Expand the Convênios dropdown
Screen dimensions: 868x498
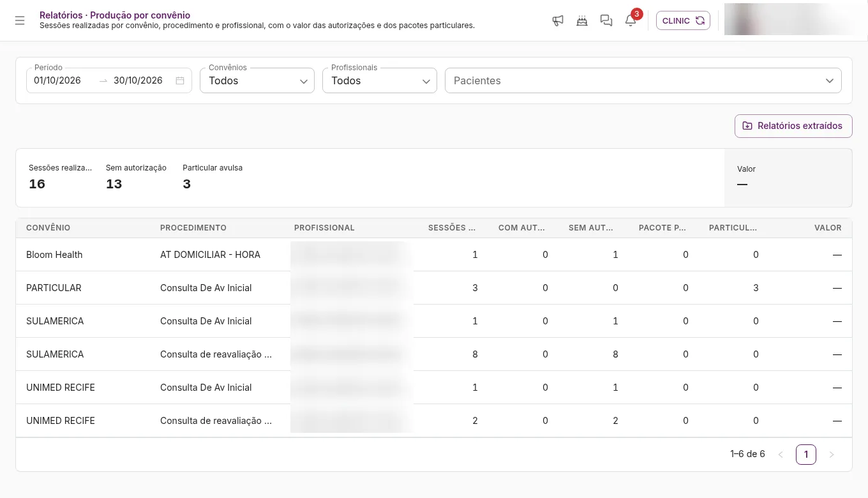(257, 80)
